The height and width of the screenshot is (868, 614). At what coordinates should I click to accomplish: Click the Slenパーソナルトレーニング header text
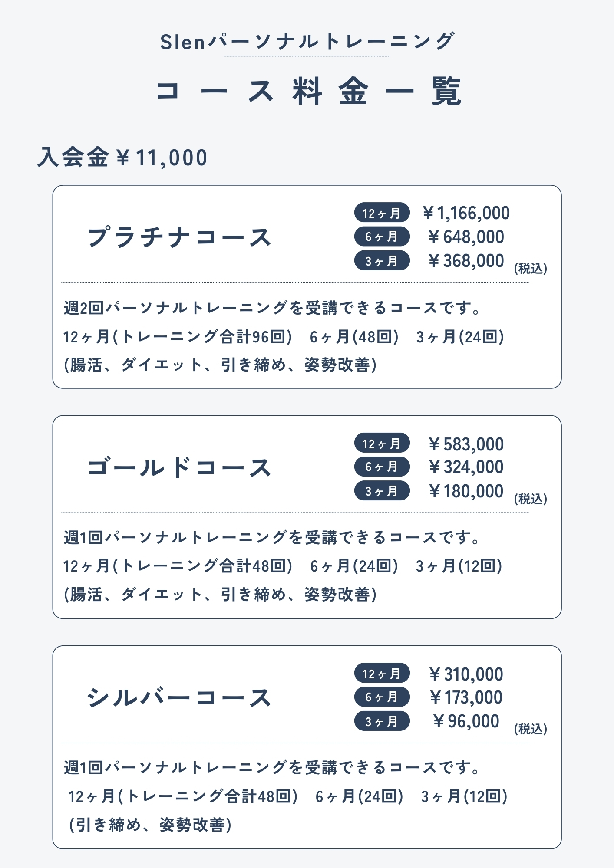pos(307,42)
